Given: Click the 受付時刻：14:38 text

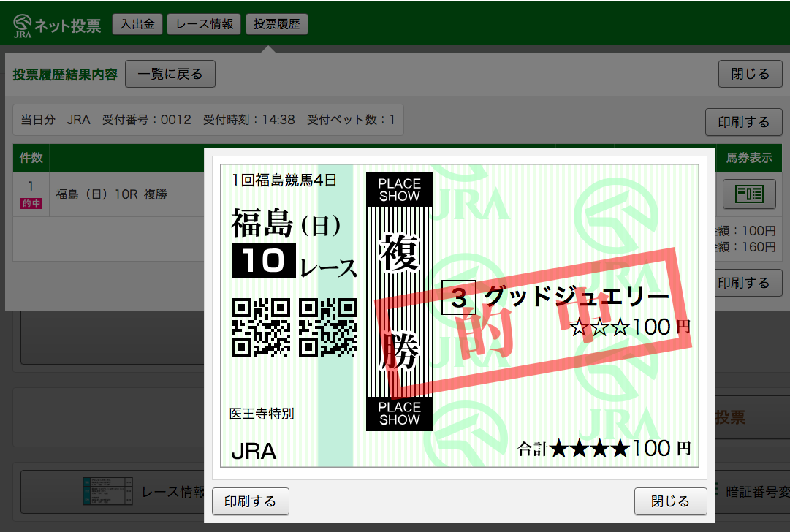Looking at the screenshot, I should point(249,120).
